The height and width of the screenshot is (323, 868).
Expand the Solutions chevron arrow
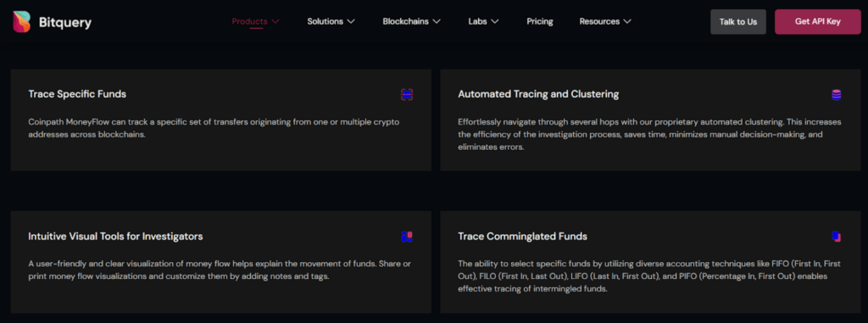[351, 21]
